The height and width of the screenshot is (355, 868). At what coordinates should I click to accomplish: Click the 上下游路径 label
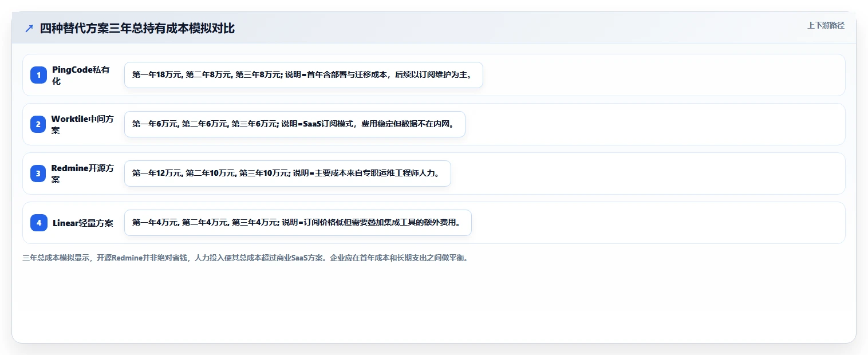[826, 25]
